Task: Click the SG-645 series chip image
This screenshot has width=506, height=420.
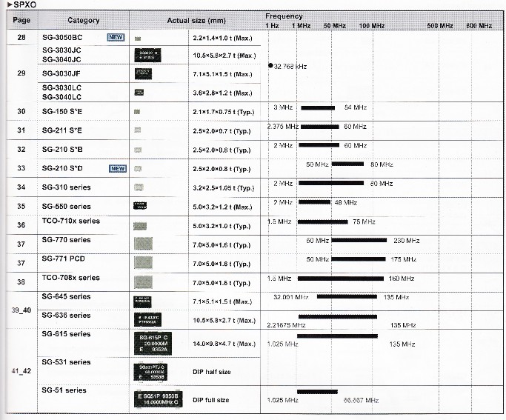Action: [142, 301]
